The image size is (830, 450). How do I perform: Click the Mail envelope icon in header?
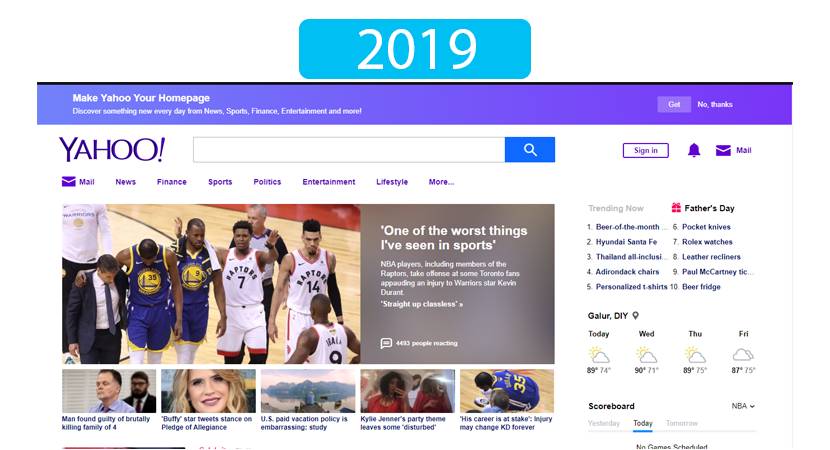click(723, 150)
